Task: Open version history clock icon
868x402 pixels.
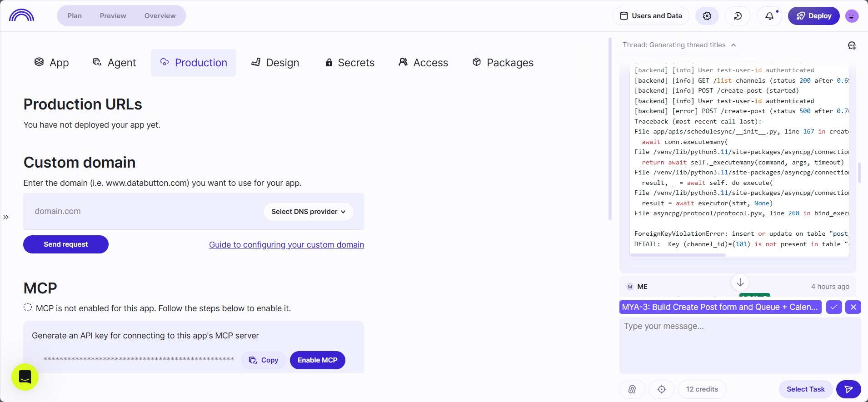Action: coord(738,16)
